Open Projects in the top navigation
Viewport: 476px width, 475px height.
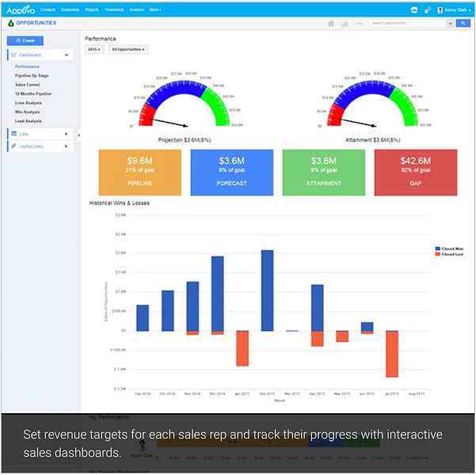92,9
